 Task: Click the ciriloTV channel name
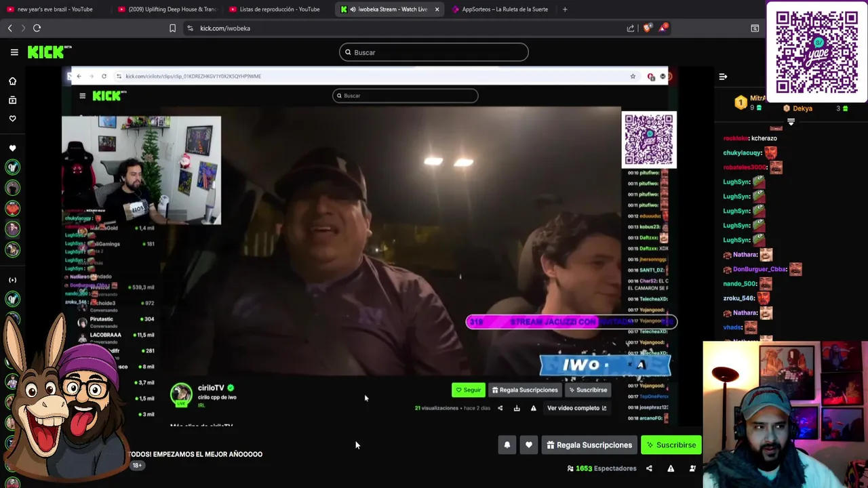pyautogui.click(x=211, y=388)
